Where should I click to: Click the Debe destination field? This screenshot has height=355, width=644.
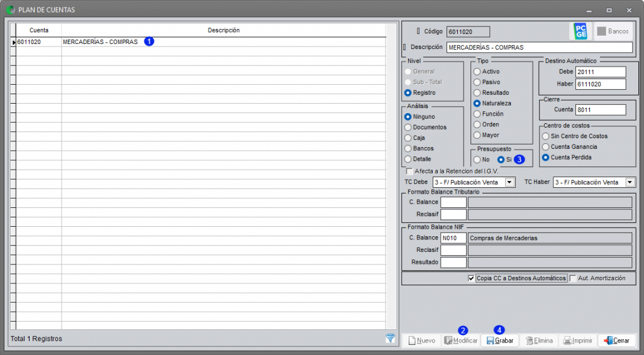601,72
